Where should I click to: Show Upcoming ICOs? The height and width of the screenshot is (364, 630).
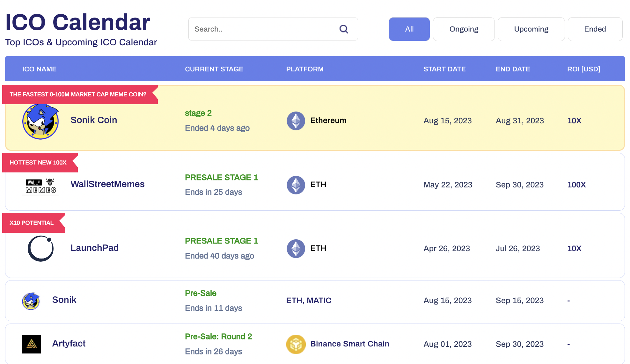[x=531, y=29]
